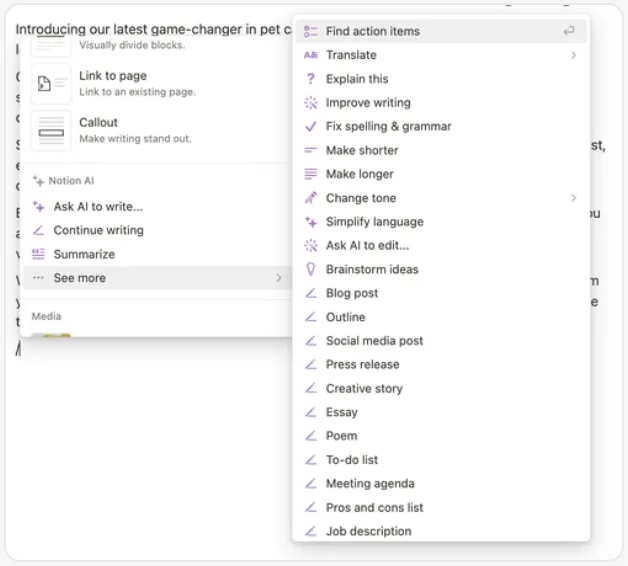Click the enter arrow beside Find action items
Image resolution: width=628 pixels, height=566 pixels.
click(569, 31)
